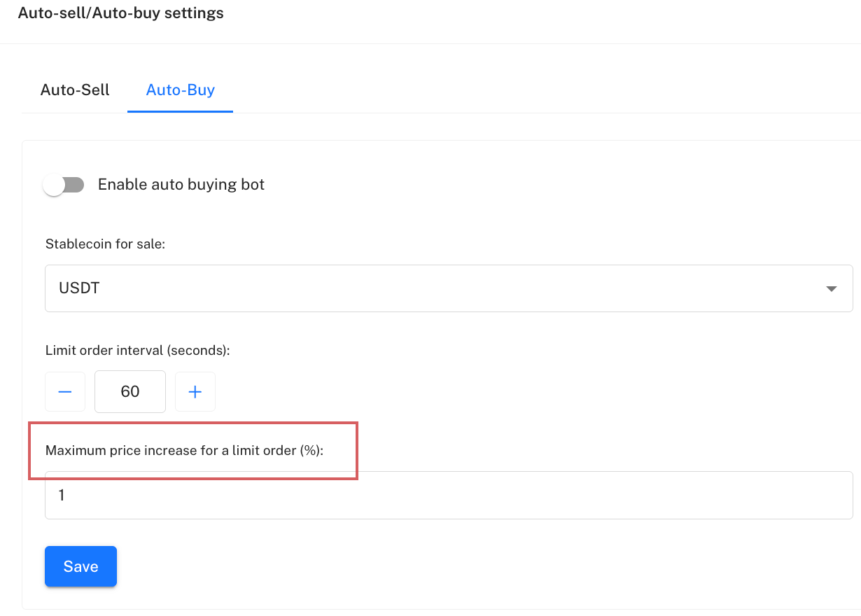Open the Stablecoin for sale dropdown
This screenshot has width=861, height=616.
pyautogui.click(x=448, y=288)
